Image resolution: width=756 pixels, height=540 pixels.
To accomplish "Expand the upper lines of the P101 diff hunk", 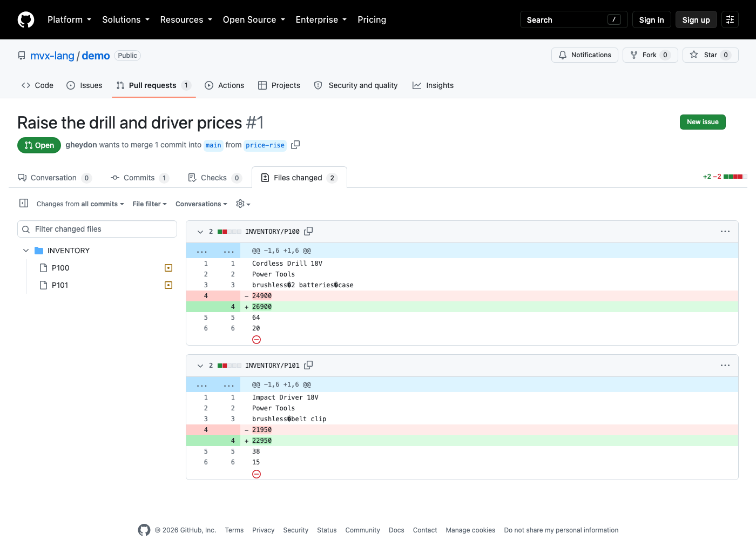I will pyautogui.click(x=213, y=384).
